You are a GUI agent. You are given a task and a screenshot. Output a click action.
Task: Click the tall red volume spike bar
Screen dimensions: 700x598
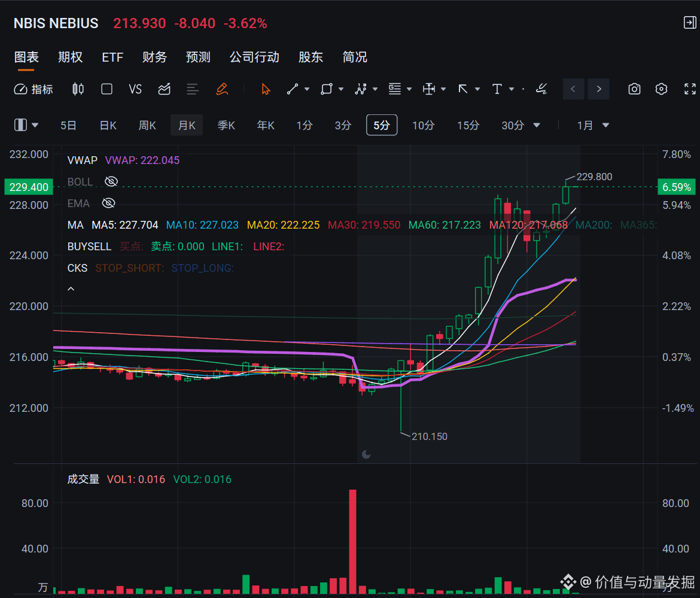(x=352, y=541)
